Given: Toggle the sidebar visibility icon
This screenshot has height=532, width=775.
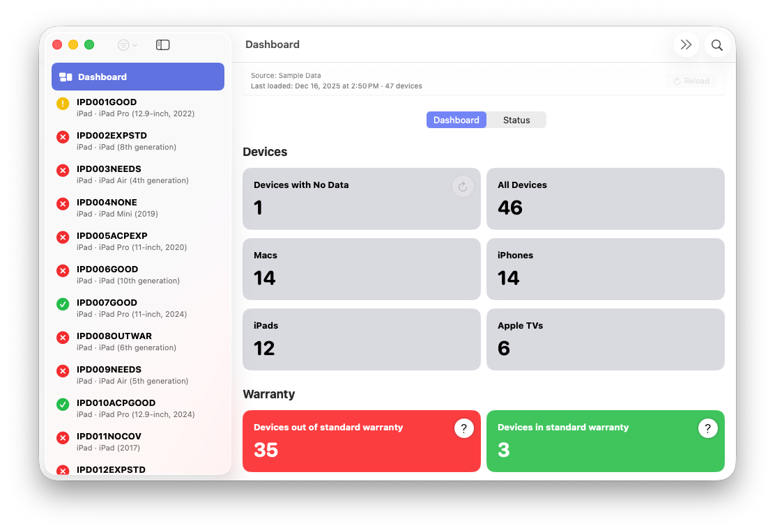Looking at the screenshot, I should (162, 44).
